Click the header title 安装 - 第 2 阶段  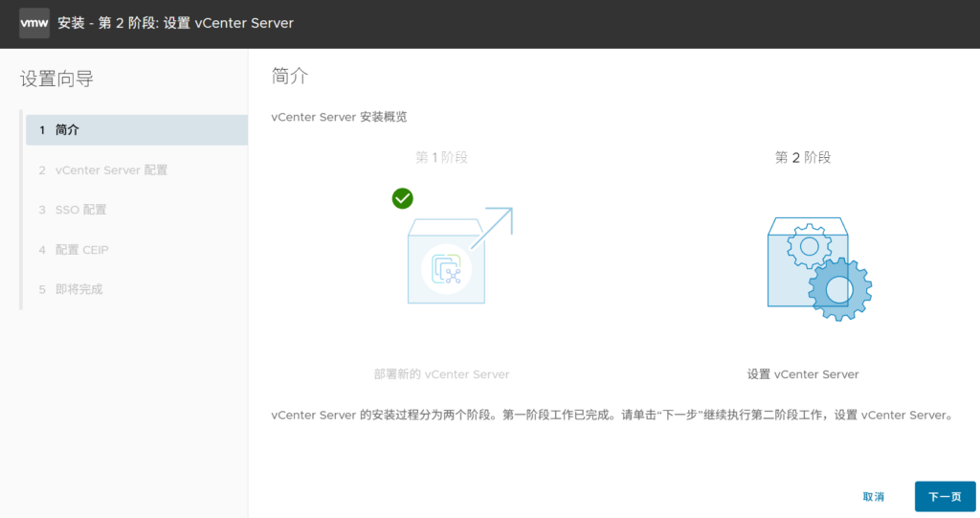[x=176, y=23]
